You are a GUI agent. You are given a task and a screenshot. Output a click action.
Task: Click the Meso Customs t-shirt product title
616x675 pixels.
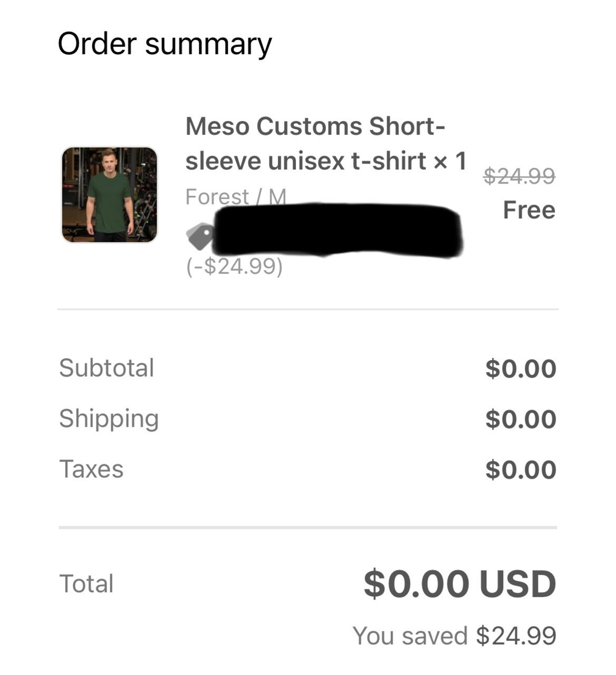click(325, 143)
